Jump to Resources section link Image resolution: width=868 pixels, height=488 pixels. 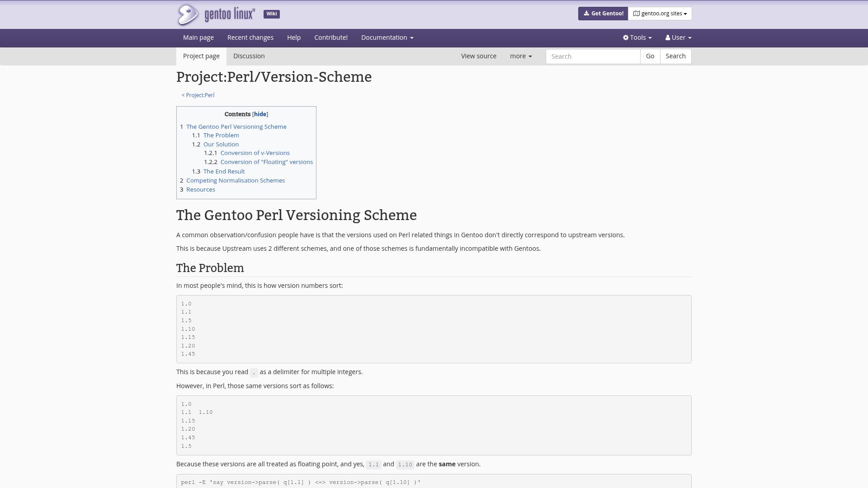click(201, 190)
